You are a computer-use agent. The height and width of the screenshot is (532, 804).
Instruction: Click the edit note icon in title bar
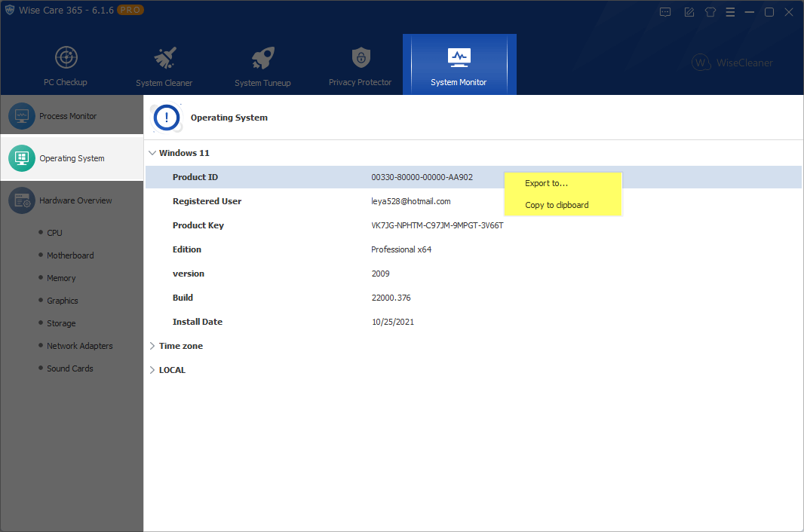pos(689,12)
